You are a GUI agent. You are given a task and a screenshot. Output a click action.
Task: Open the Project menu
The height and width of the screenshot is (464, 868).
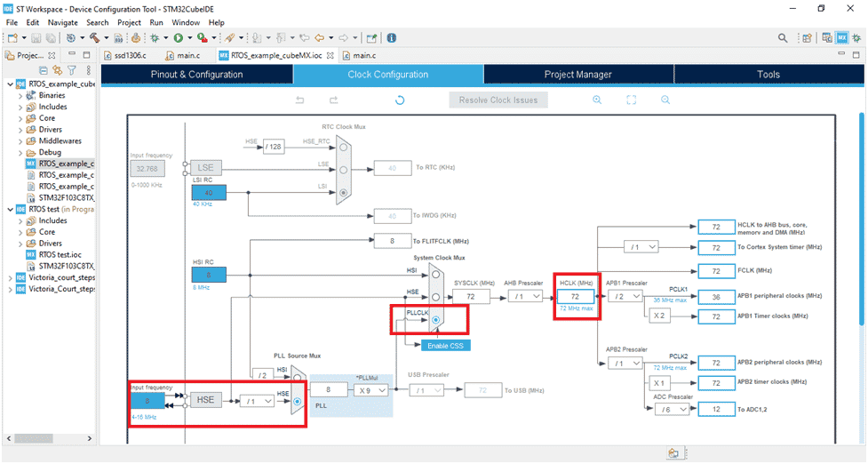click(x=129, y=23)
